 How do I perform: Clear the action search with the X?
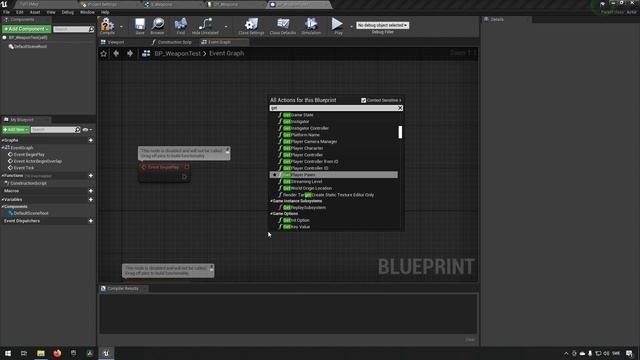(x=400, y=108)
